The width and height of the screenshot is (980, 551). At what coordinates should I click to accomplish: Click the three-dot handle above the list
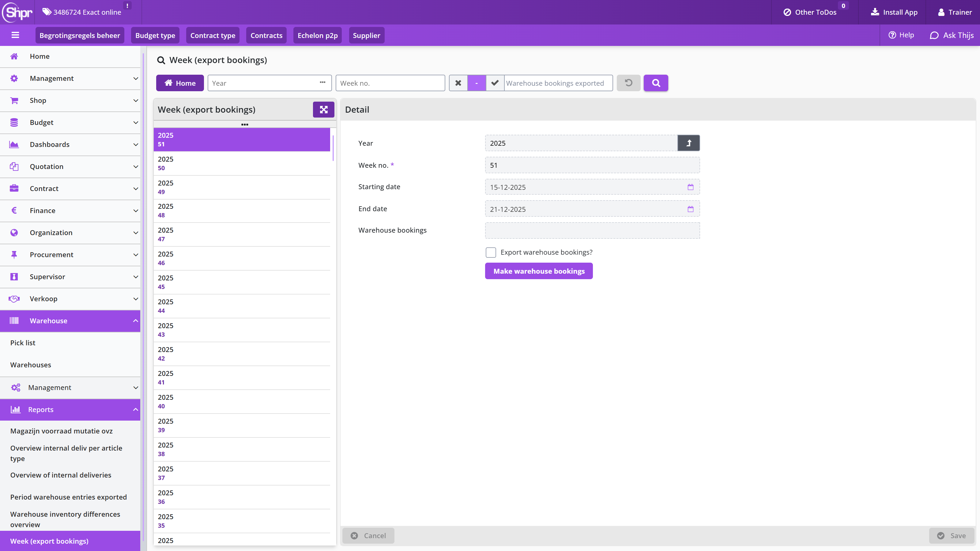click(245, 124)
